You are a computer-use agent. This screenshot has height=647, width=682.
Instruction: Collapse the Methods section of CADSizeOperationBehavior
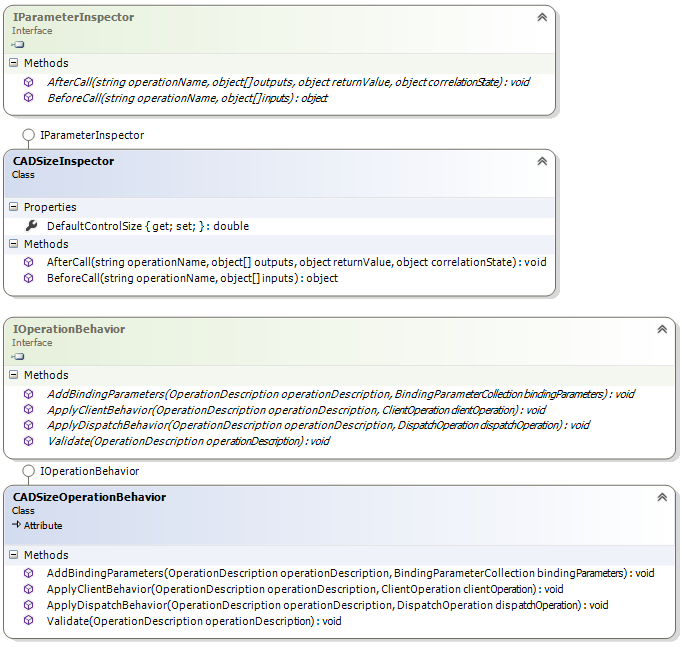click(x=14, y=555)
